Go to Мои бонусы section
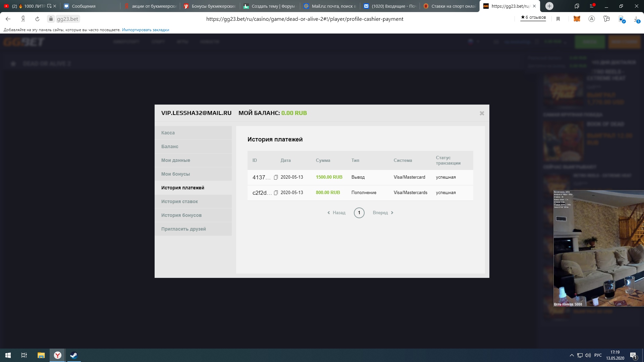This screenshot has height=362, width=644. (x=175, y=174)
